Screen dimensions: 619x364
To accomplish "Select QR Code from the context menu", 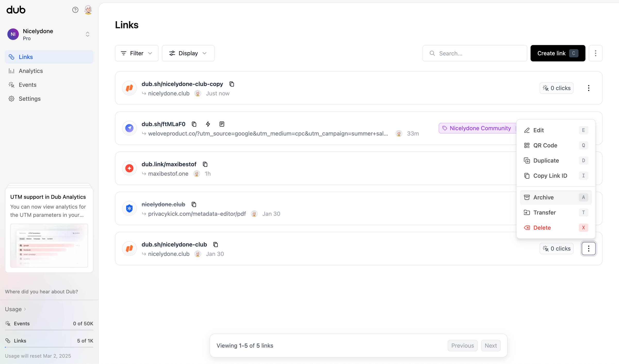I will (556, 145).
